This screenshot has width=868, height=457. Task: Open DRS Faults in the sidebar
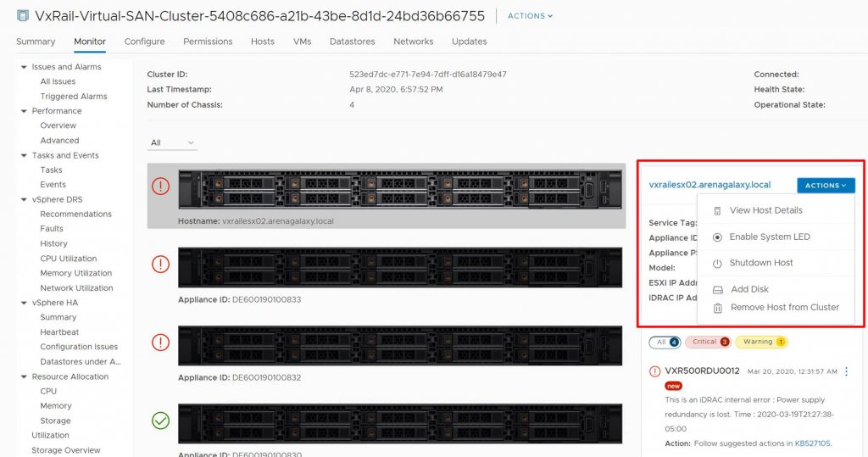52,229
